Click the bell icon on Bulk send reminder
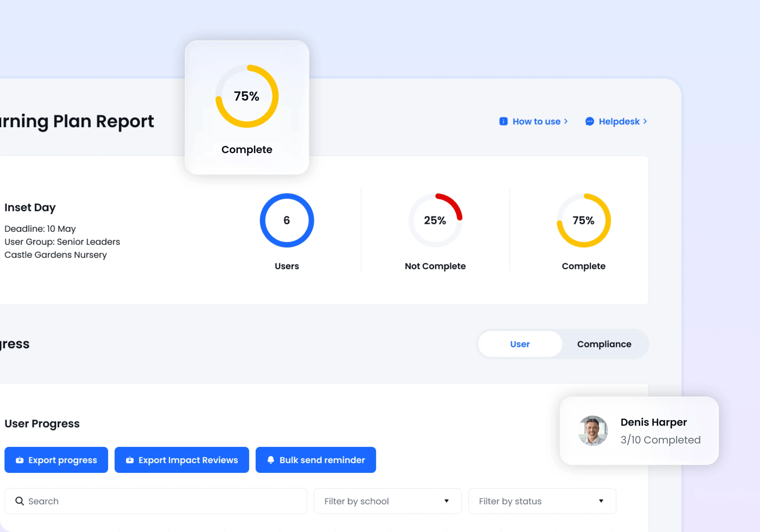The image size is (760, 532). [x=271, y=460]
